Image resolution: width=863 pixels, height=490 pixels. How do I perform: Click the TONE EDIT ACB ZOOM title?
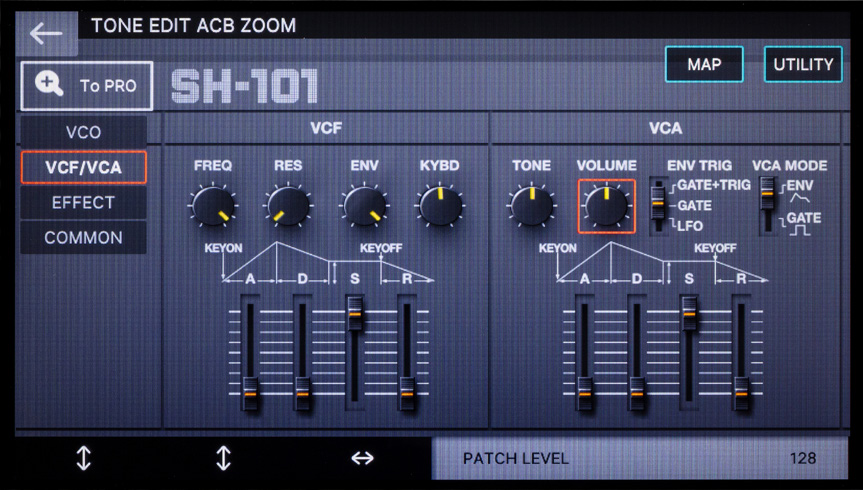tap(193, 25)
